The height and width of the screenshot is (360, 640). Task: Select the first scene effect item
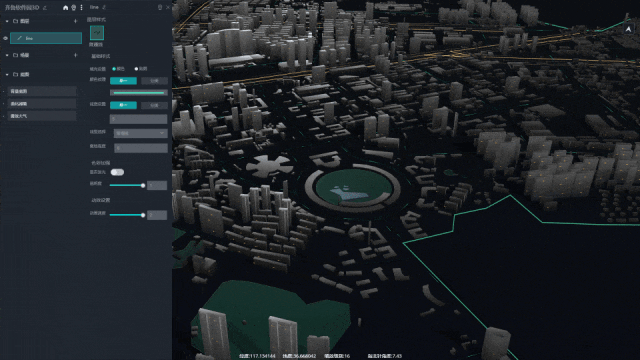(42, 91)
